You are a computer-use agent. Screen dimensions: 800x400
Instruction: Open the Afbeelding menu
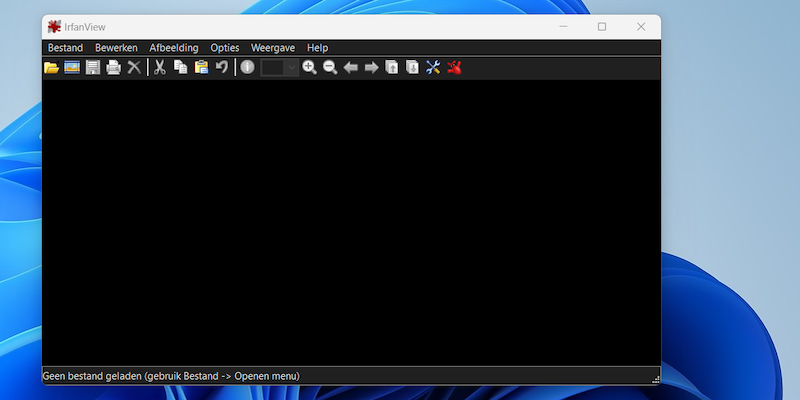pos(174,48)
